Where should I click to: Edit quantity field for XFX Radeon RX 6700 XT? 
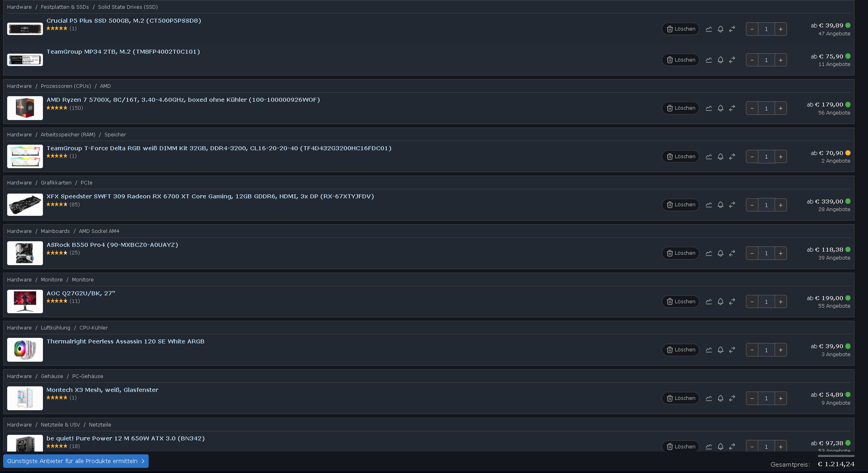click(x=766, y=205)
